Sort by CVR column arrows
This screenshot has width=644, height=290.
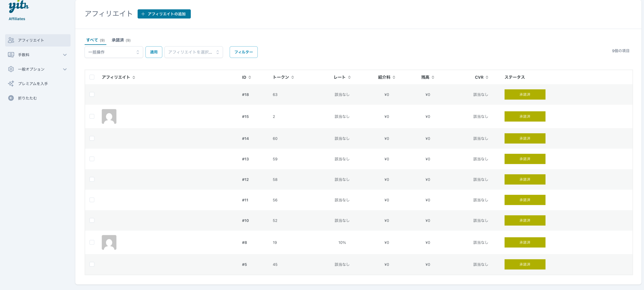pyautogui.click(x=487, y=77)
